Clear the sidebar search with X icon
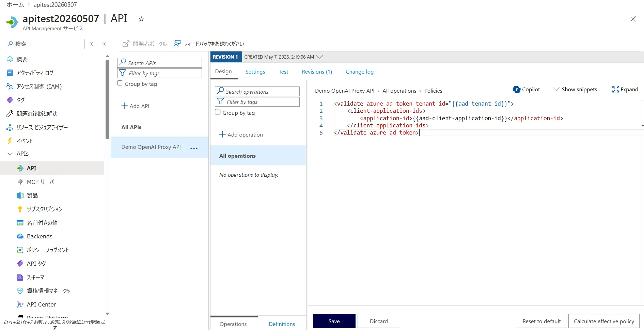The height and width of the screenshot is (330, 644). coord(91,44)
